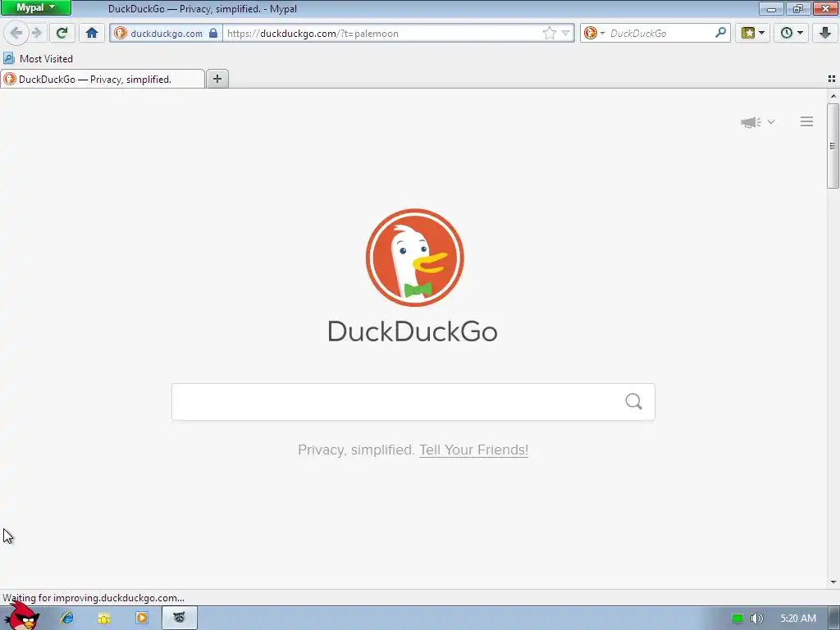Launch Internet Explorer from the taskbar
This screenshot has width=840, height=630.
pyautogui.click(x=67, y=618)
